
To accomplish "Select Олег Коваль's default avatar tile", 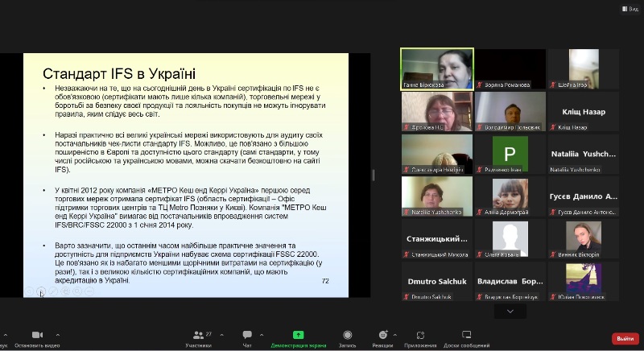I will point(510,239).
